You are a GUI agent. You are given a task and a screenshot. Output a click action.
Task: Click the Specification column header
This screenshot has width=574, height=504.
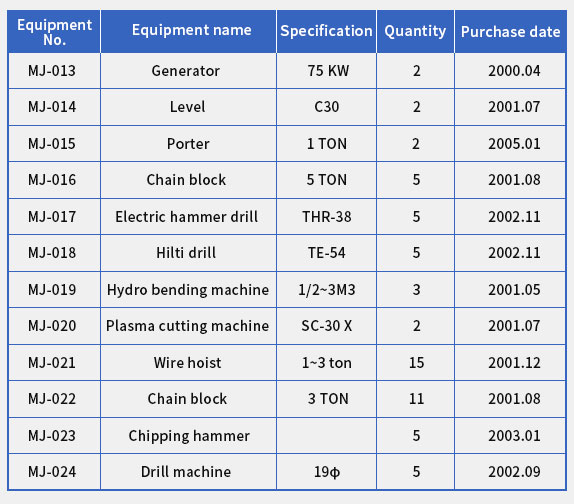[x=327, y=31]
